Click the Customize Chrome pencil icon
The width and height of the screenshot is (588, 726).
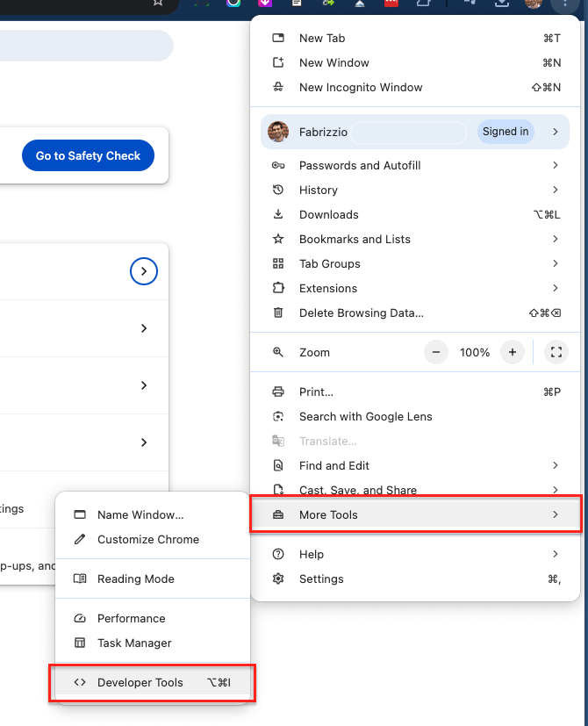pos(80,540)
